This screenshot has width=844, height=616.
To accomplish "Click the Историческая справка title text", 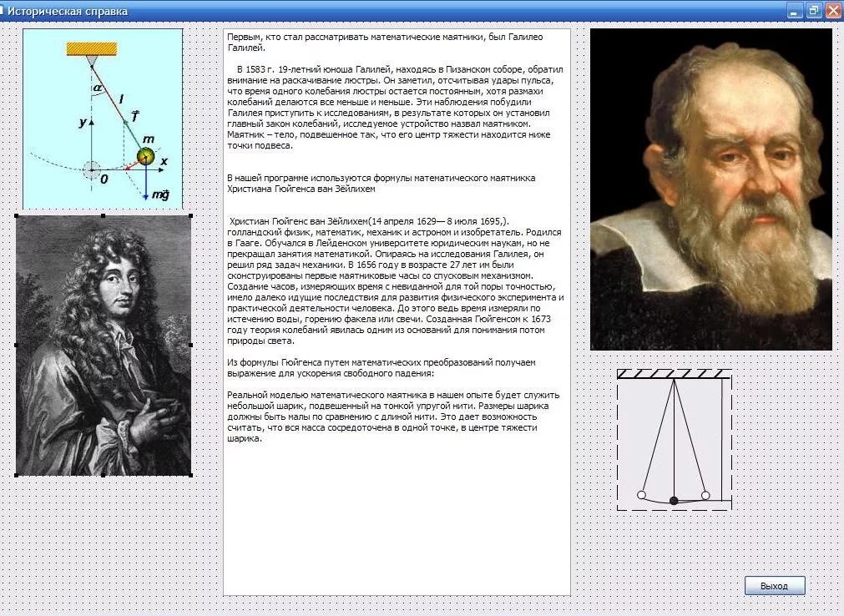I will [x=68, y=12].
